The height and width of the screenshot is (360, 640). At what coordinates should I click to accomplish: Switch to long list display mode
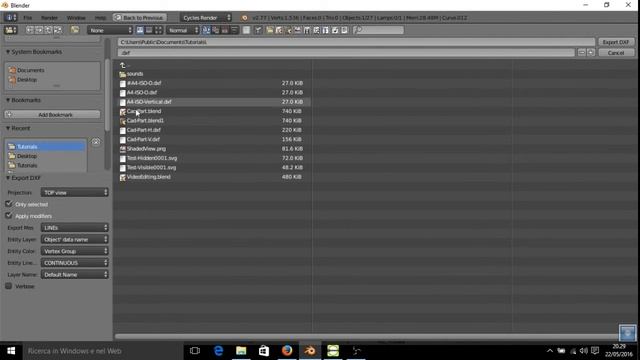tap(149, 30)
